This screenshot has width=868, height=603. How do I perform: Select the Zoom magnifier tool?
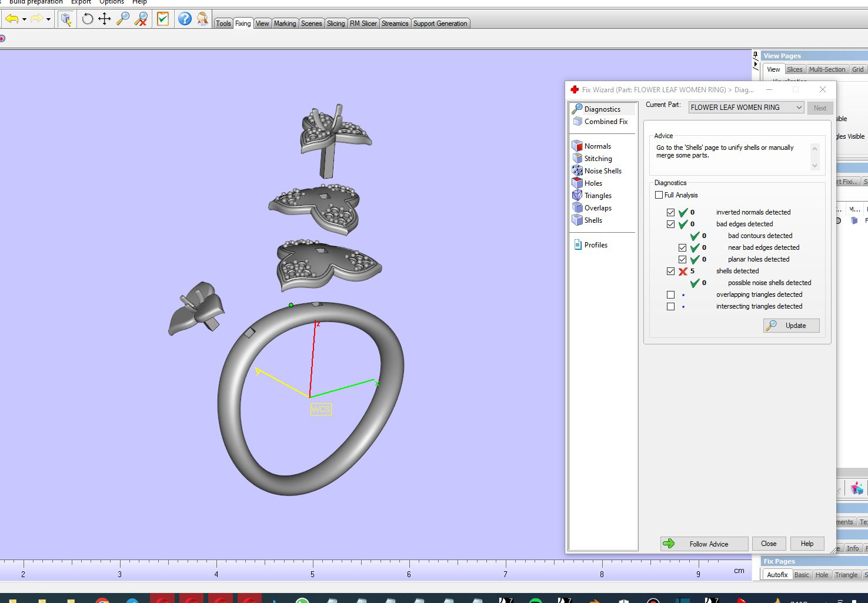[123, 19]
